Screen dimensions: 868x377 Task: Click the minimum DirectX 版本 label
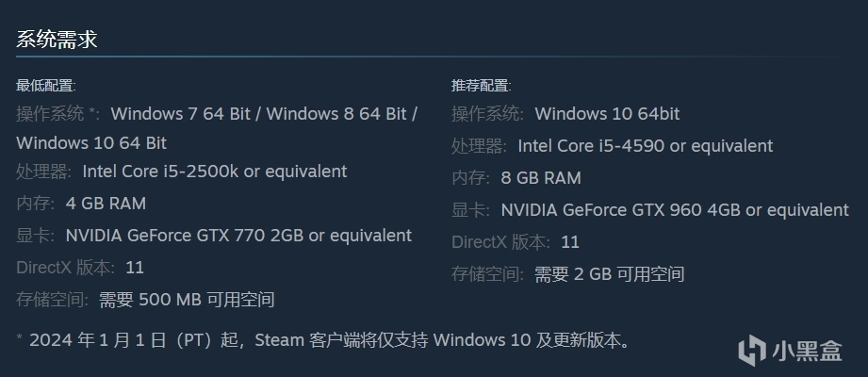click(65, 268)
